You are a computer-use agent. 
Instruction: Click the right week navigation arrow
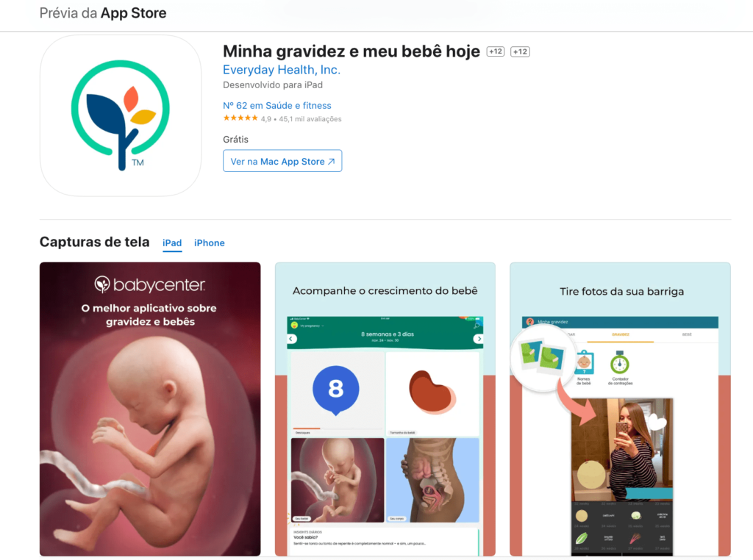click(478, 339)
